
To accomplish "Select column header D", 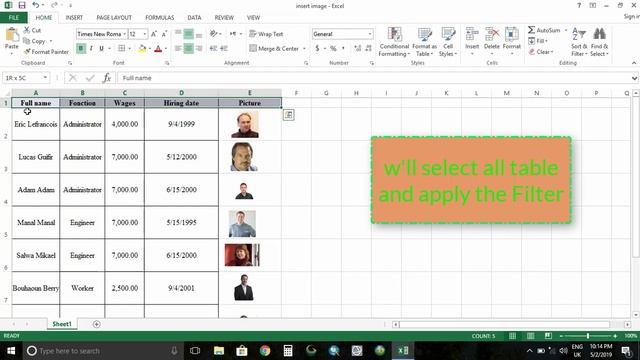I will click(181, 93).
